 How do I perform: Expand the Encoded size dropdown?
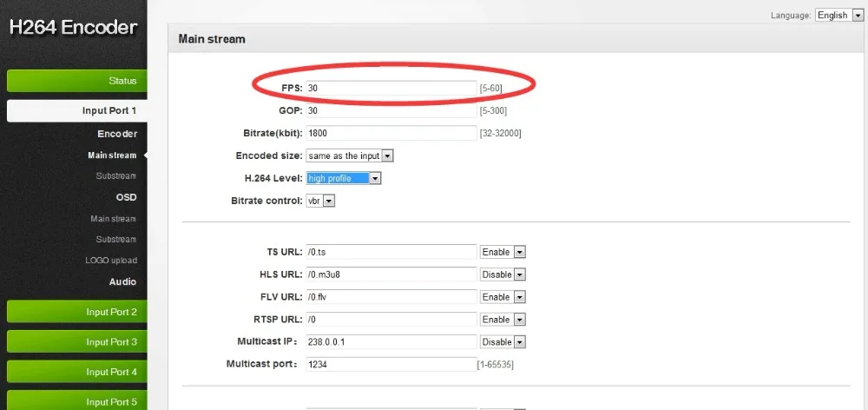point(349,155)
